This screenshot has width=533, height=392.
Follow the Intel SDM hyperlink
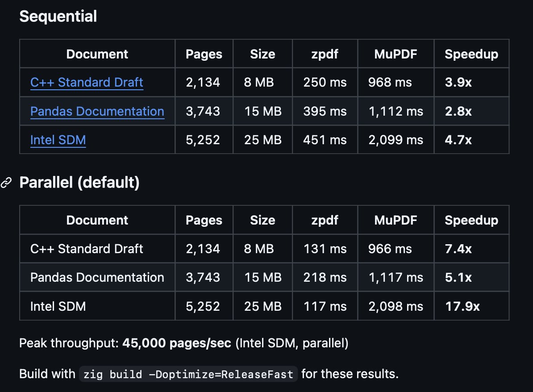pyautogui.click(x=58, y=140)
